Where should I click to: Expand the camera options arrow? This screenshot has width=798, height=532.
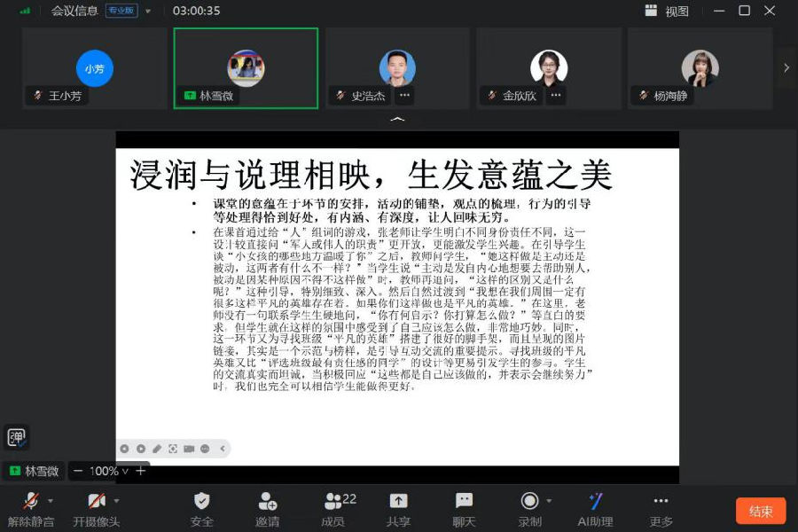click(115, 501)
